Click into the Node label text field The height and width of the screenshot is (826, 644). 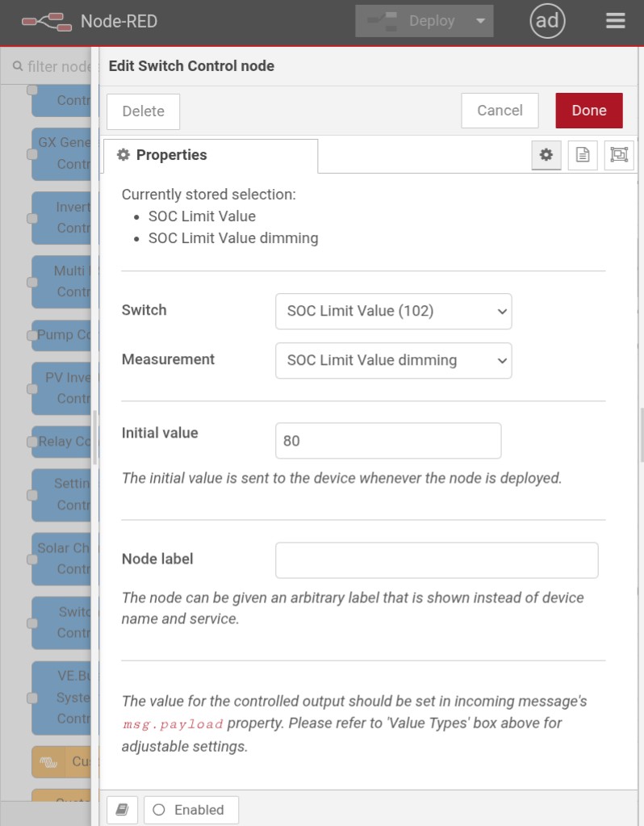[x=436, y=560]
